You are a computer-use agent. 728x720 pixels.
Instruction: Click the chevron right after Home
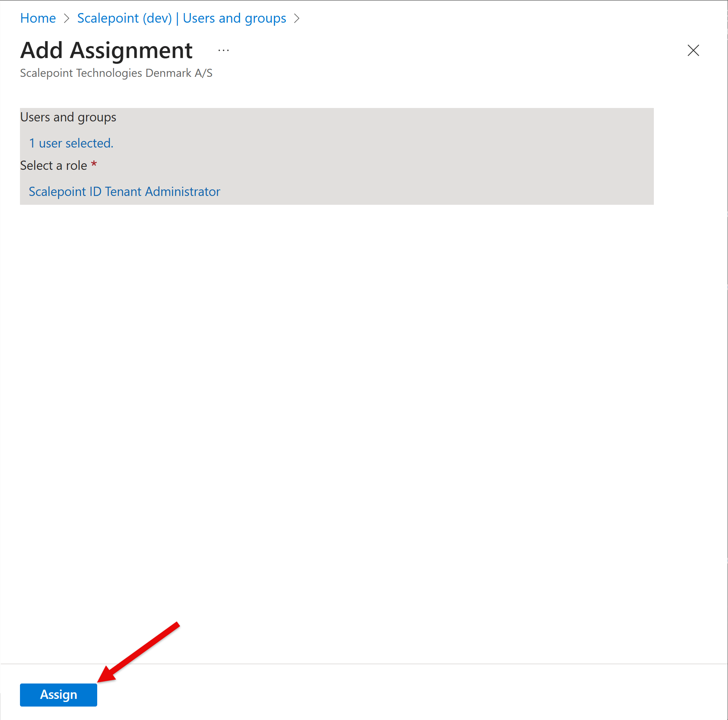point(66,18)
